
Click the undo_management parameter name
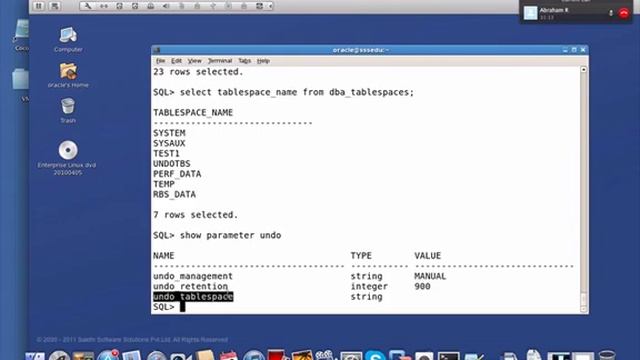click(x=193, y=276)
